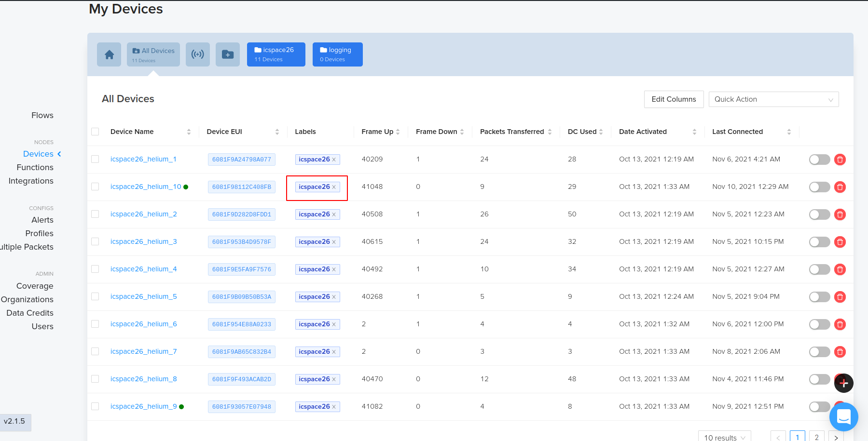
Task: Open Coverage in the sidebar
Action: [35, 286]
